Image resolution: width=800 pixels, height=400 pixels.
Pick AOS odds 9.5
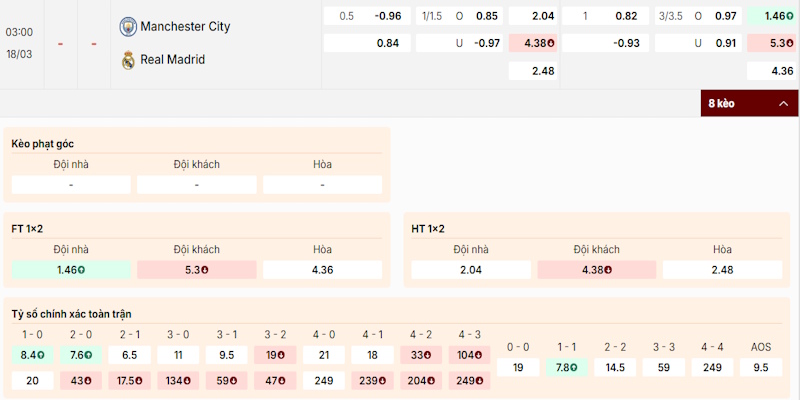(x=761, y=368)
